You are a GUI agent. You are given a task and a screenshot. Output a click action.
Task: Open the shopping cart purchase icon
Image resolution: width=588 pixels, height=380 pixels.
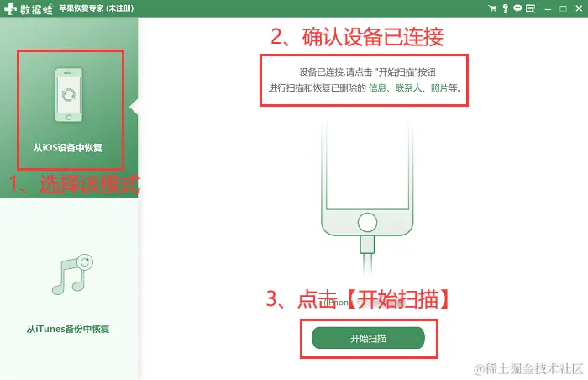tap(492, 8)
